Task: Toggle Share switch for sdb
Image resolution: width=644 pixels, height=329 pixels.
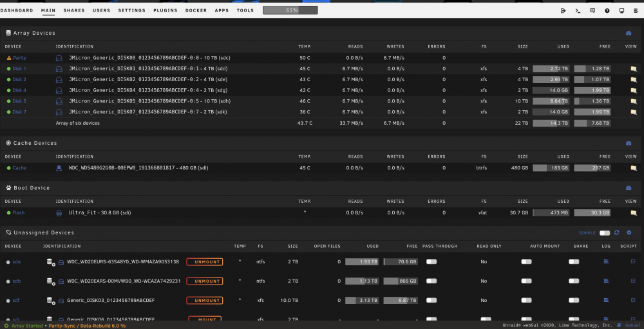Action: tap(574, 281)
